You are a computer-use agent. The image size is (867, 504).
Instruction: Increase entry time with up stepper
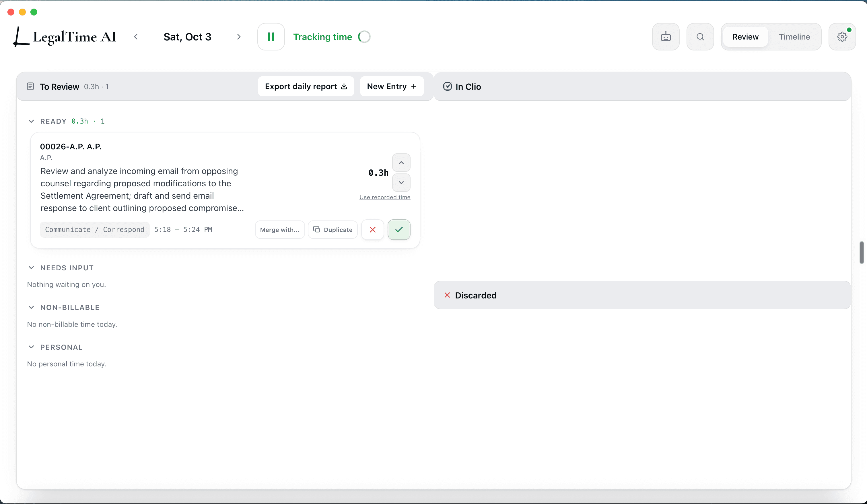[x=401, y=163]
